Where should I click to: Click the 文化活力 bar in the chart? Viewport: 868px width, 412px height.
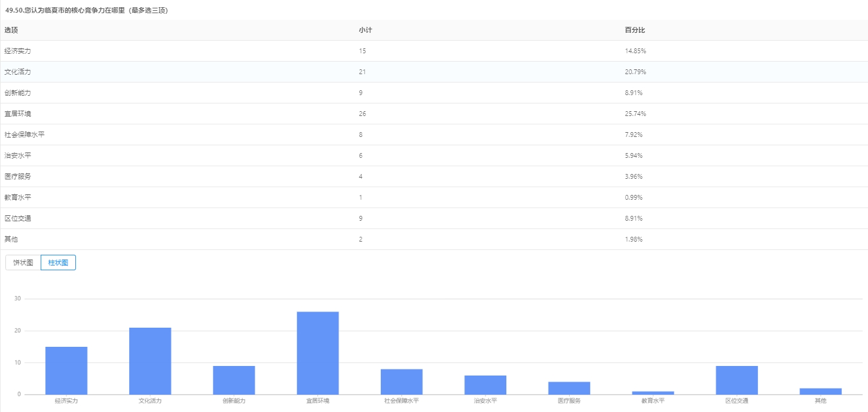click(150, 361)
